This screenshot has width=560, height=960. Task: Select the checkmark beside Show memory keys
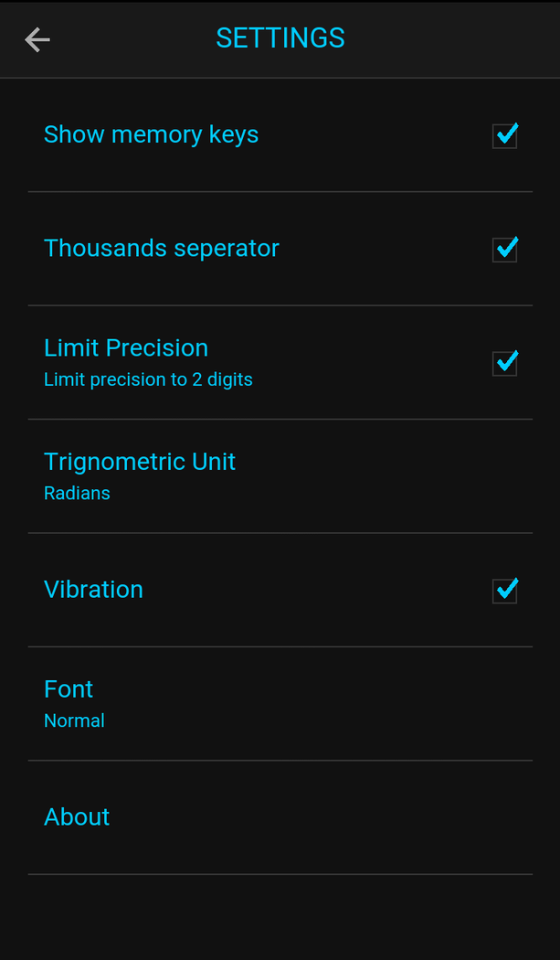pyautogui.click(x=505, y=135)
